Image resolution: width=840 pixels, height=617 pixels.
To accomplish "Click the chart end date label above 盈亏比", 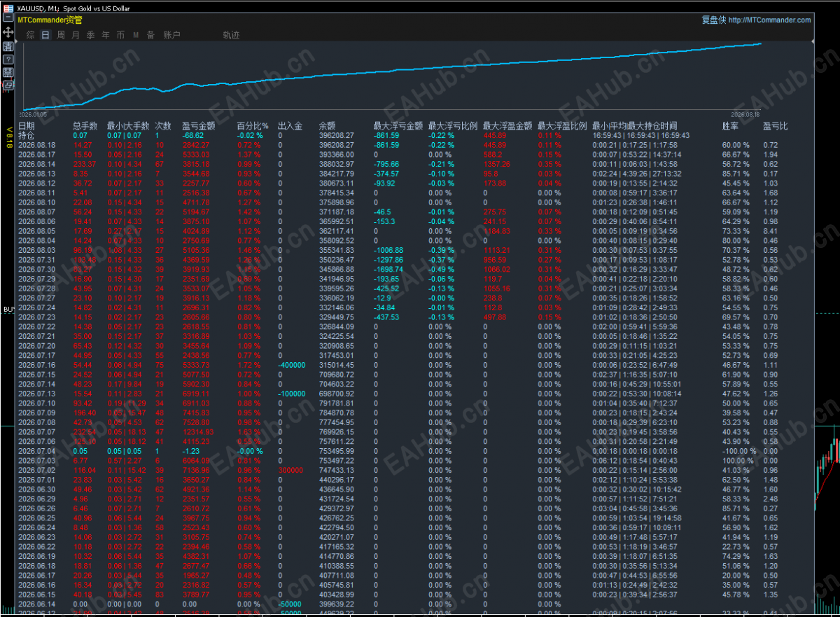I will [745, 113].
